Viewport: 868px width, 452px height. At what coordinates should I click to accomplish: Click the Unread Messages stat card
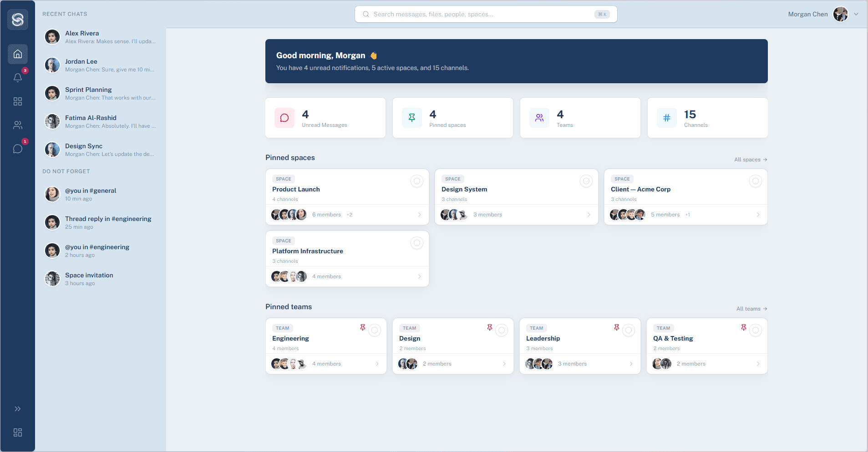pyautogui.click(x=325, y=118)
